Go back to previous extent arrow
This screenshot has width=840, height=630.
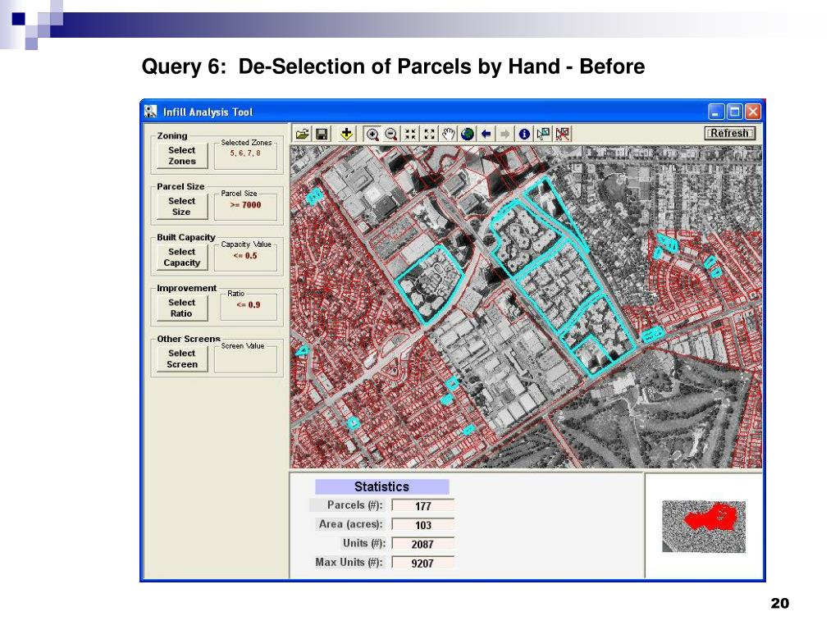click(x=486, y=134)
